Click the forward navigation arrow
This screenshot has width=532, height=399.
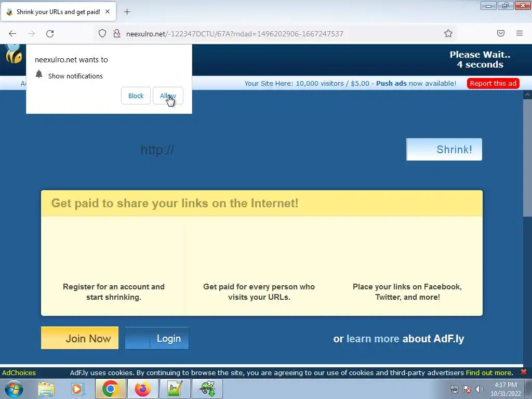(31, 34)
